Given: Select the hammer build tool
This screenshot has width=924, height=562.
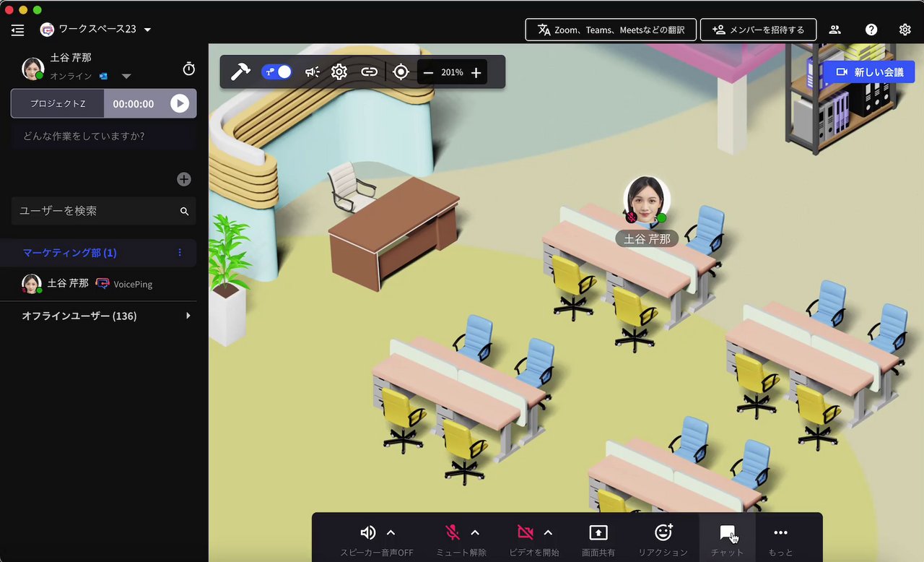Looking at the screenshot, I should pos(240,72).
